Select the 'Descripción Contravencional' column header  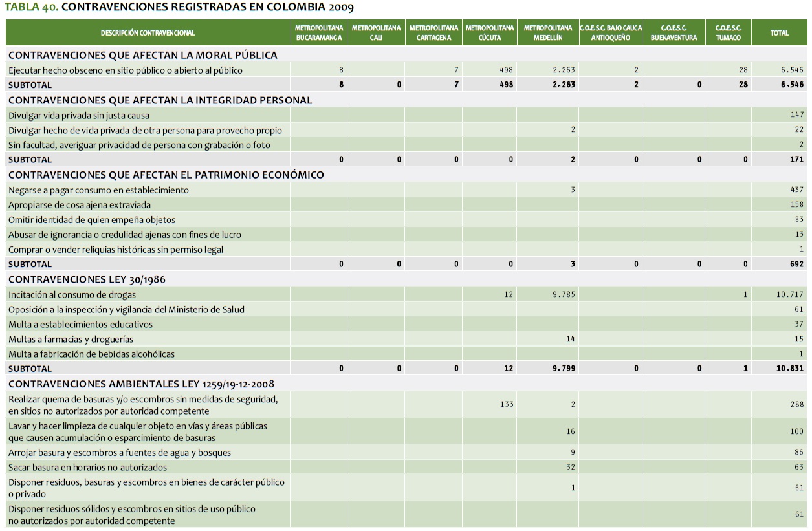point(148,33)
